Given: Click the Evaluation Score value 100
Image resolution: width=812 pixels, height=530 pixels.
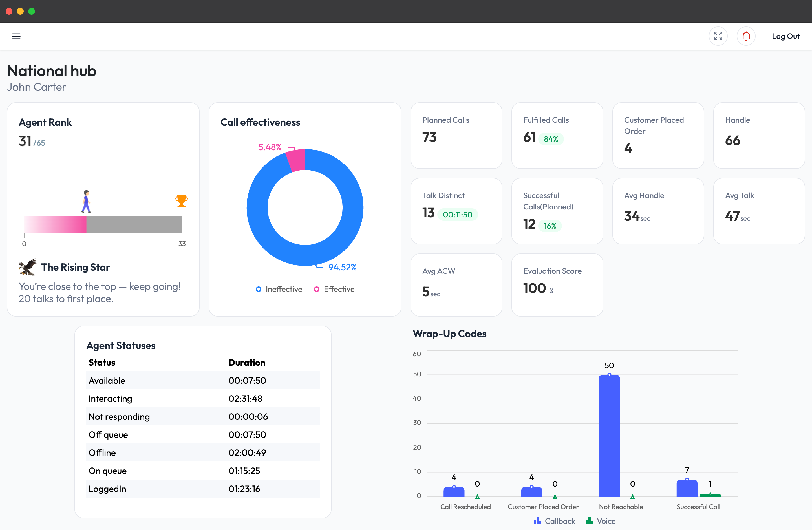Looking at the screenshot, I should point(535,288).
